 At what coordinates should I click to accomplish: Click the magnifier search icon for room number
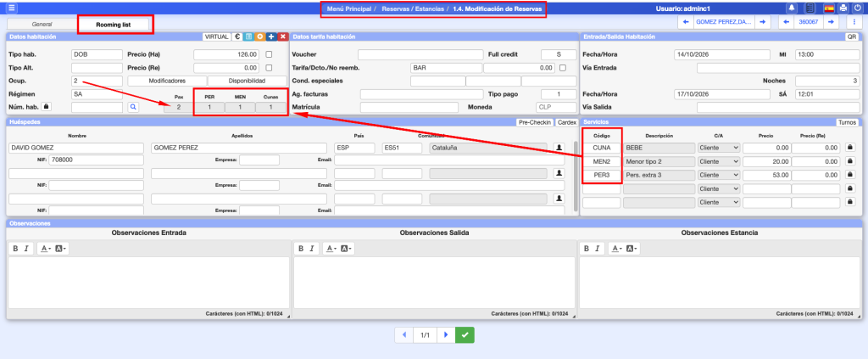pyautogui.click(x=133, y=107)
